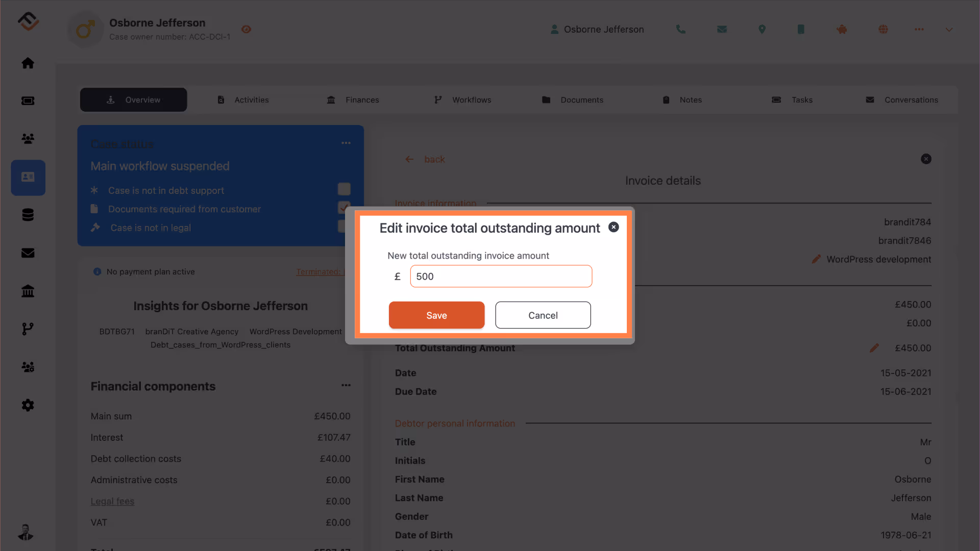Open the envelope mail icon in sidebar
980x551 pixels.
pos(28,253)
